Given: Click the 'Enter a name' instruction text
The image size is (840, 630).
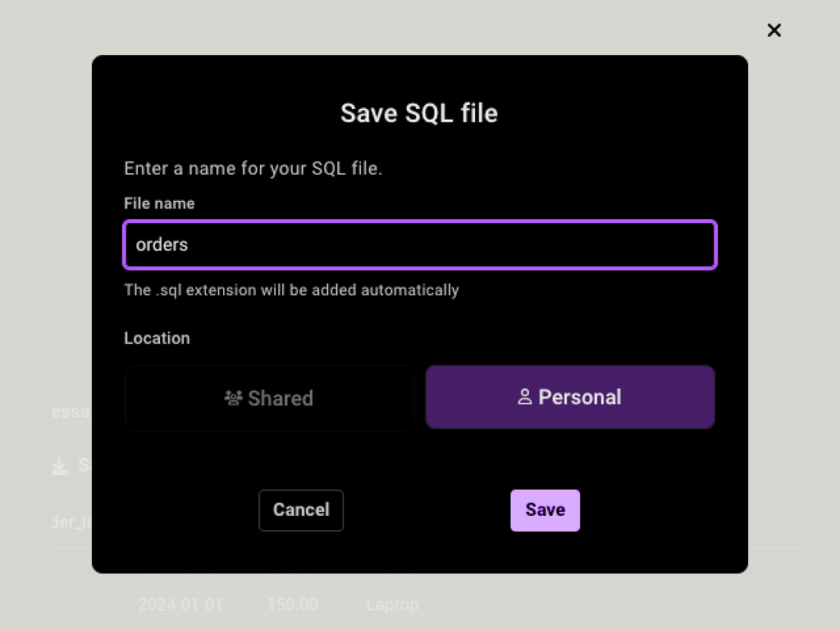Looking at the screenshot, I should pos(253,168).
